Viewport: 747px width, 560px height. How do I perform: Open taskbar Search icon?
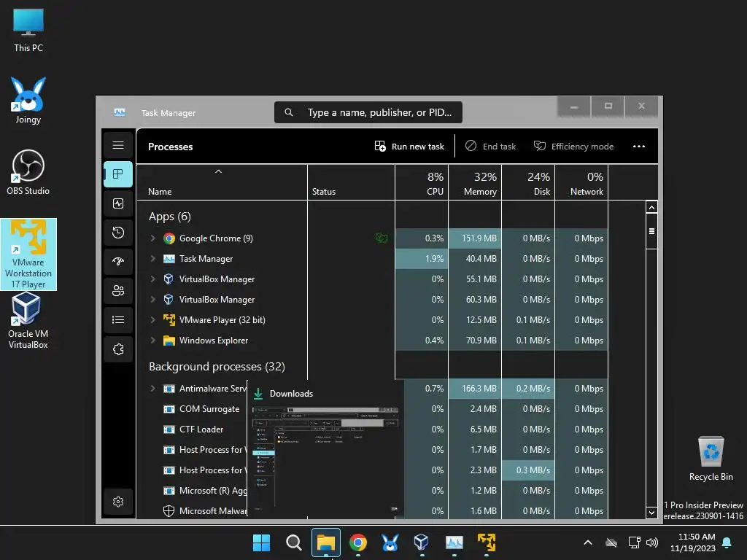293,542
